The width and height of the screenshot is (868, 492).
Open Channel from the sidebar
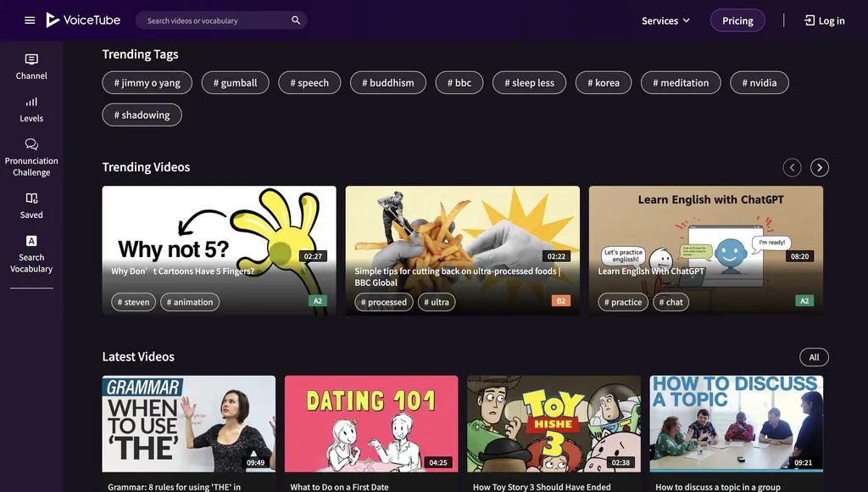[31, 66]
